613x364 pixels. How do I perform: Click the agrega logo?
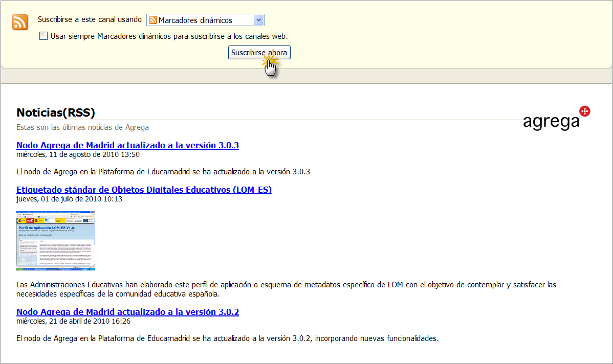pos(556,118)
